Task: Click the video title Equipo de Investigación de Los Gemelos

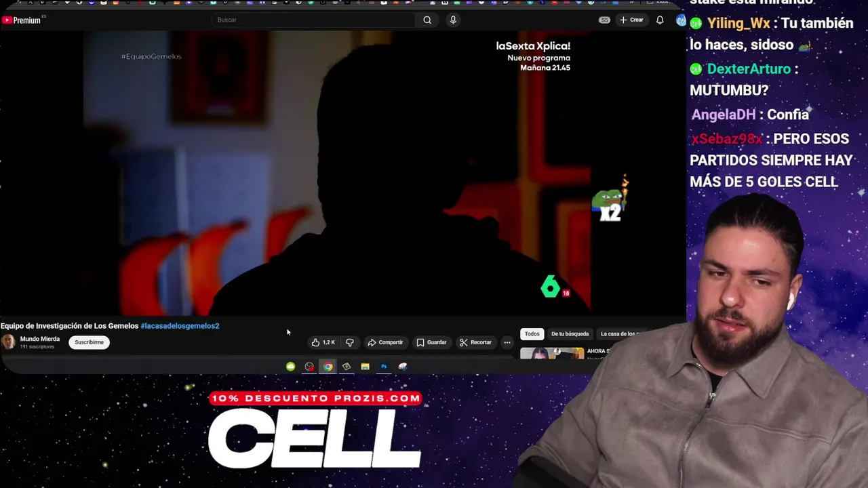Action: coord(69,326)
